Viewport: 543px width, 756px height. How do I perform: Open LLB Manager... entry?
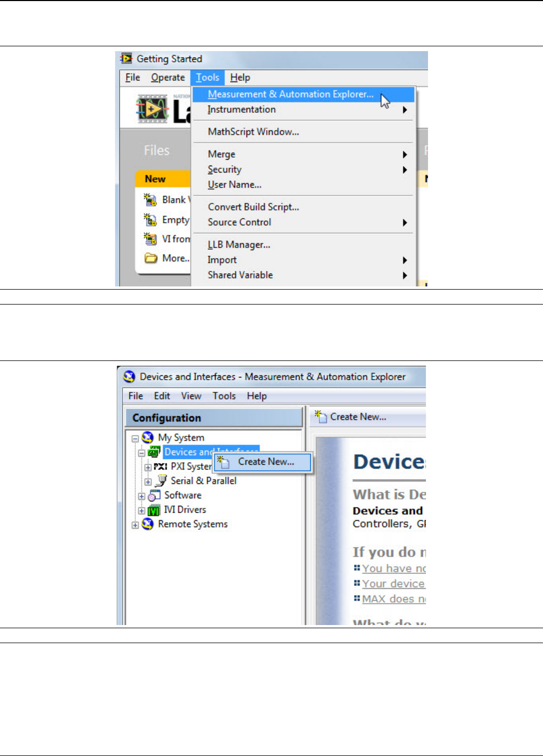click(x=303, y=245)
